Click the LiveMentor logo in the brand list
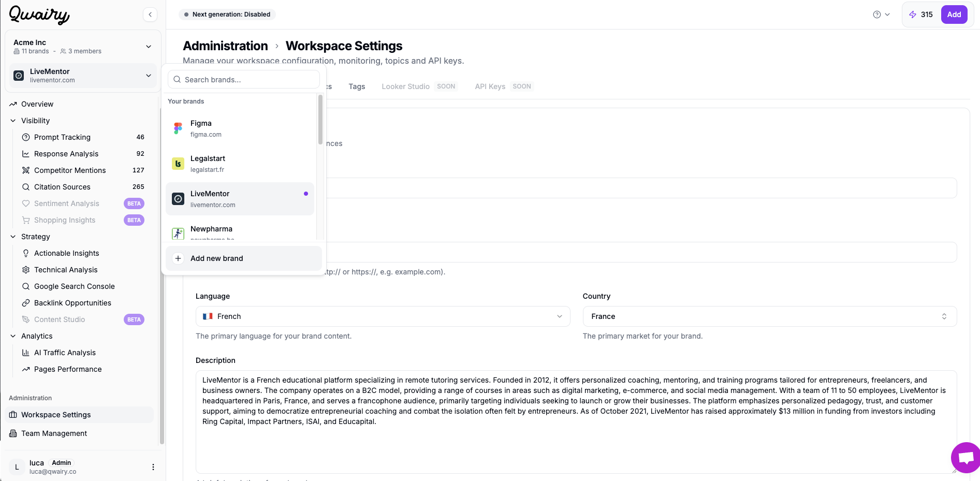The height and width of the screenshot is (481, 980). (178, 199)
